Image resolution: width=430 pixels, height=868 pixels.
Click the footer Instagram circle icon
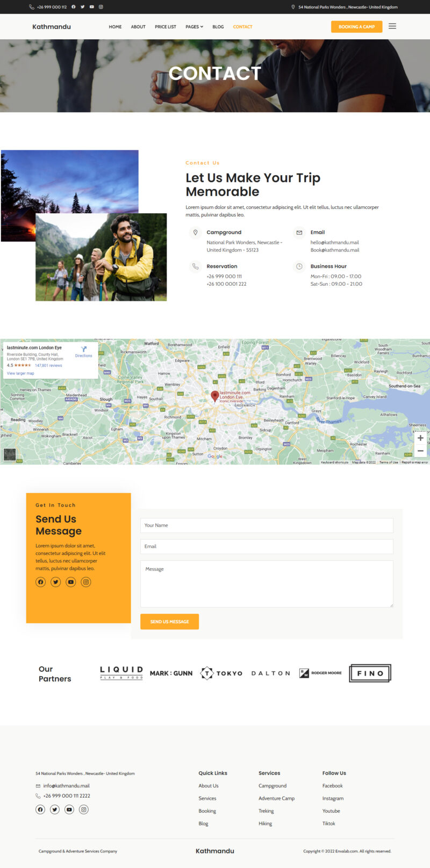(x=84, y=809)
